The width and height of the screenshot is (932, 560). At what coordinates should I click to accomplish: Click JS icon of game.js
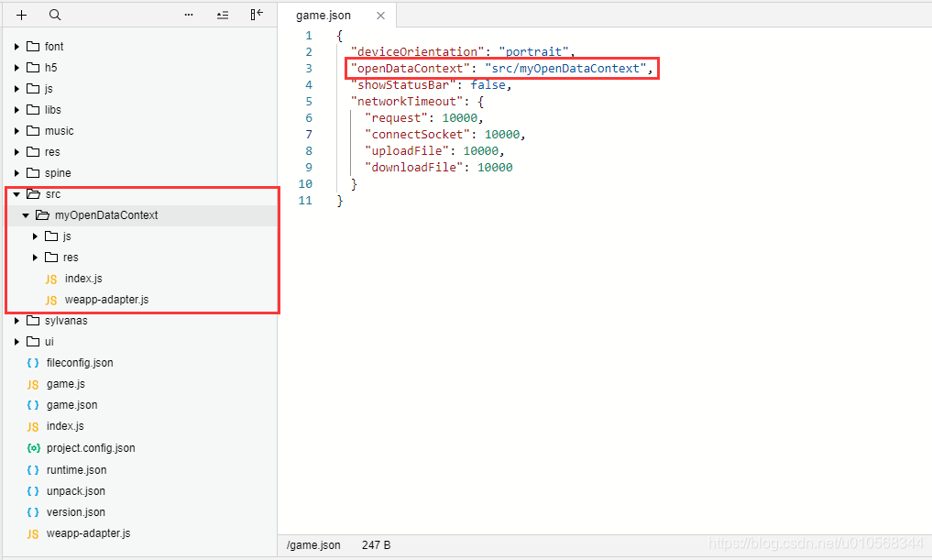[x=33, y=385]
